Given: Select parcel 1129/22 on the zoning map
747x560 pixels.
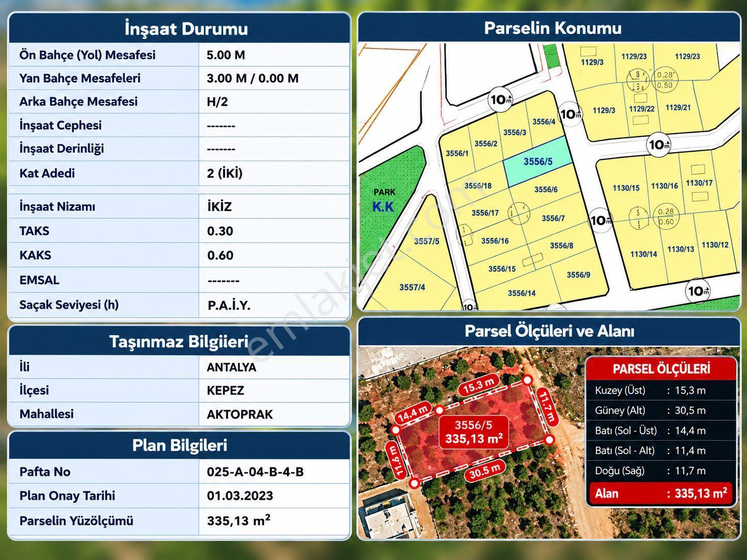Looking at the screenshot, I should [641, 109].
